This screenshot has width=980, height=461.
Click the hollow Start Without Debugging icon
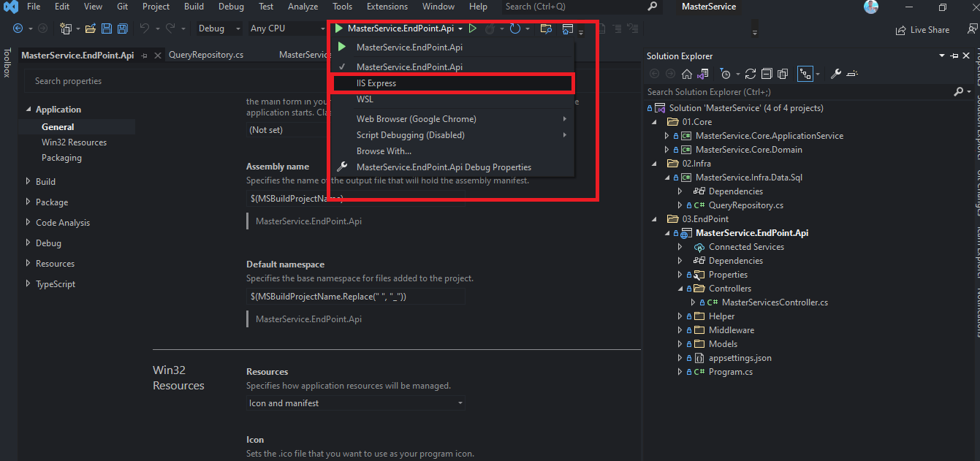tap(473, 28)
